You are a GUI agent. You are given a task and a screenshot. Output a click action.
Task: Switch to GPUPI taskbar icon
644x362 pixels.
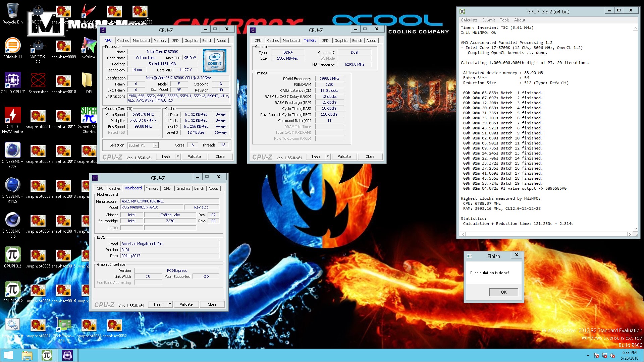tap(47, 355)
